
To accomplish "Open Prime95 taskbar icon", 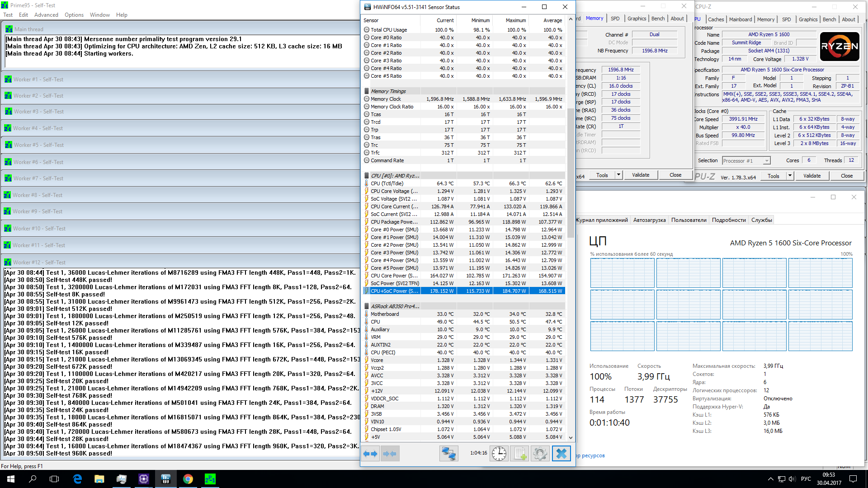I will 210,479.
